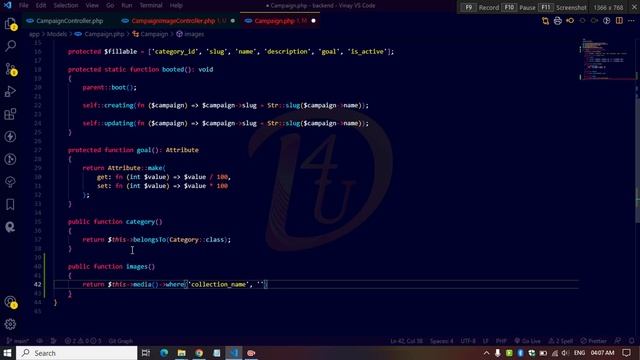Open Google Chrome from taskbar
Image resolution: width=640 pixels, height=360 pixels.
[199, 353]
